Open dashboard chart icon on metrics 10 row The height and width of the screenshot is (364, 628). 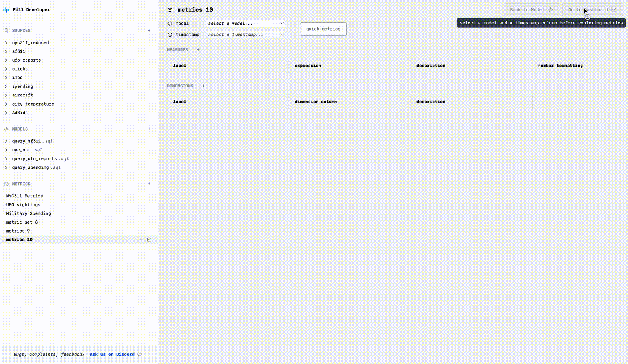(149, 240)
